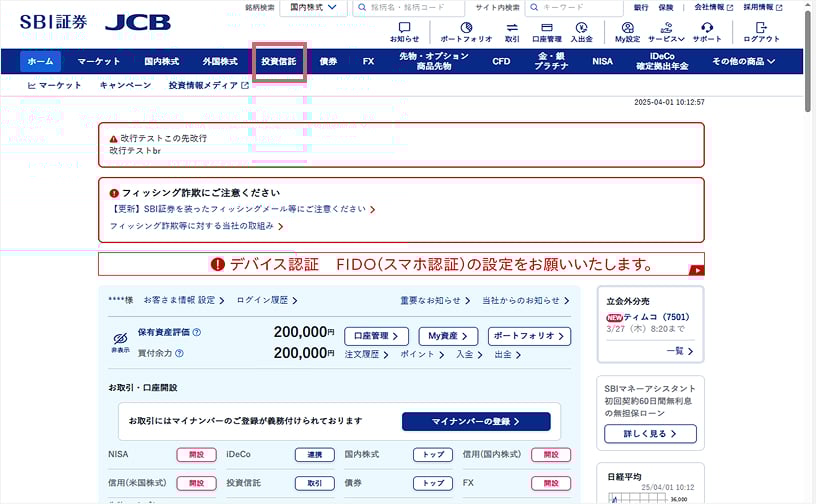This screenshot has width=816, height=504.
Task: Click the 入出金 deposit/withdraw icon
Action: click(581, 32)
